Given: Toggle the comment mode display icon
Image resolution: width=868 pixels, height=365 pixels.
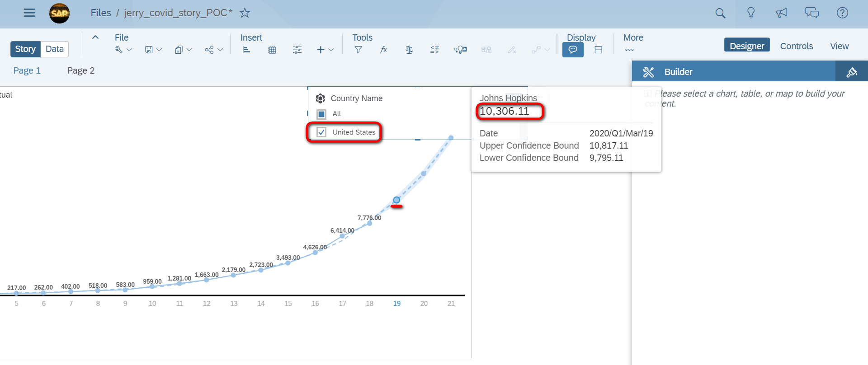Looking at the screenshot, I should tap(573, 50).
